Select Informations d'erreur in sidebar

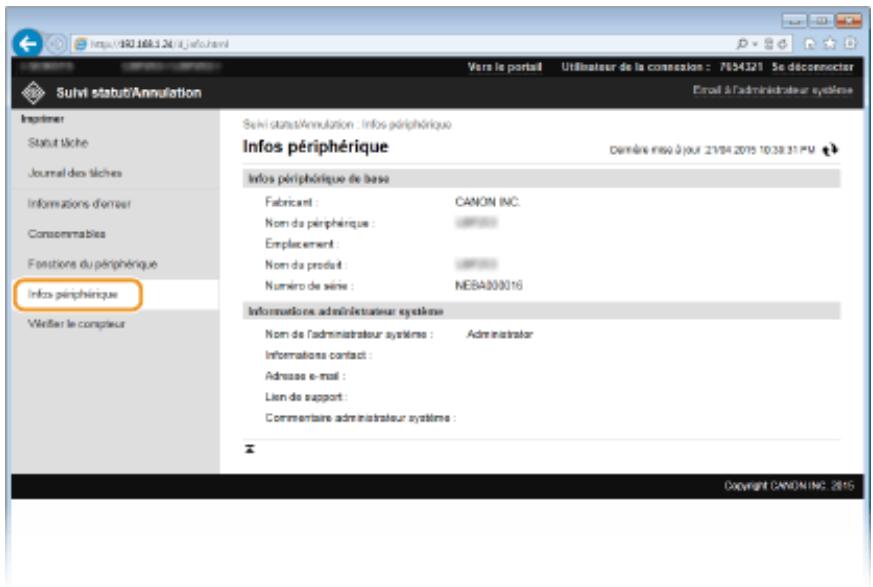coord(79,203)
